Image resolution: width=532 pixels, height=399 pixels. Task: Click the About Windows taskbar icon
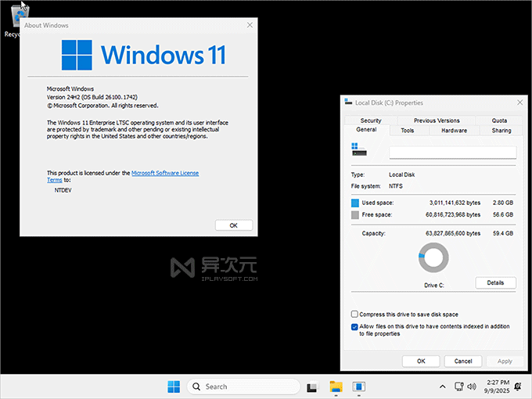click(359, 386)
